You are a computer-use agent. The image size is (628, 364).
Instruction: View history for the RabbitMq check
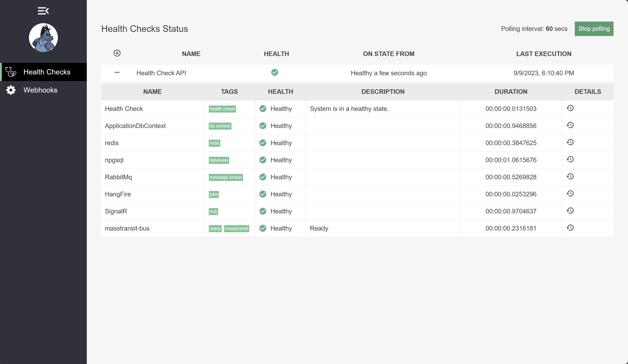pos(570,176)
